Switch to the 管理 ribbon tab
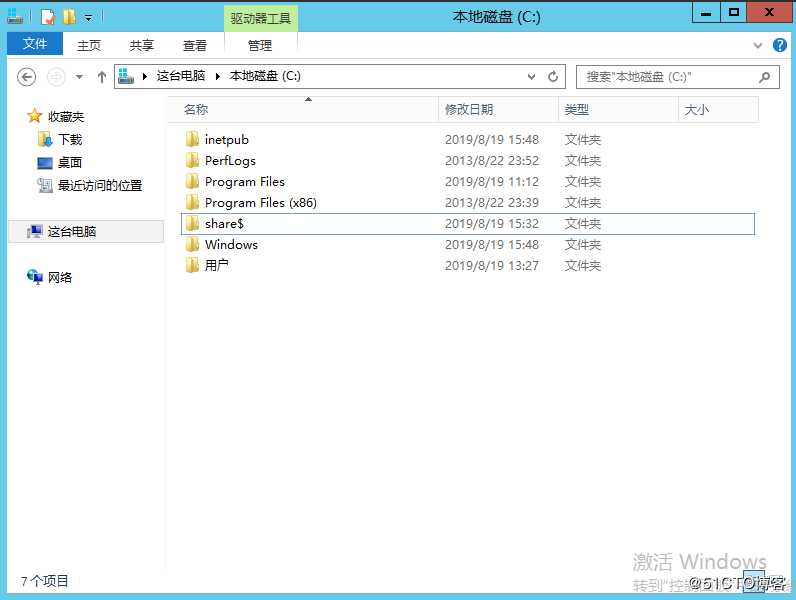796x600 pixels. [260, 45]
